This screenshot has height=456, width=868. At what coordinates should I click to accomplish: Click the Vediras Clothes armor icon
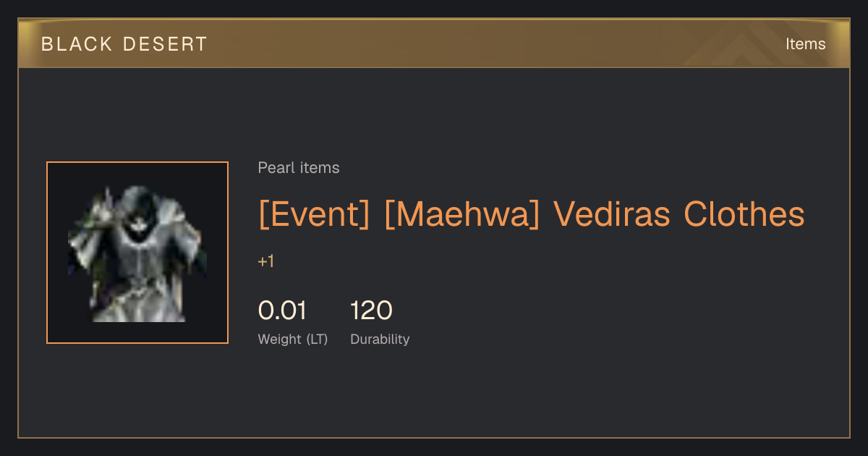click(x=137, y=253)
